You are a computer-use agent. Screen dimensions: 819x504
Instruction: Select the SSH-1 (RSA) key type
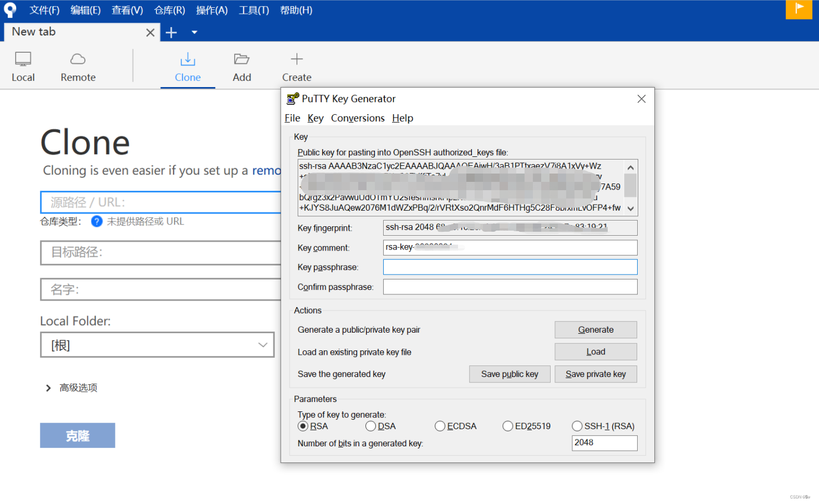pos(577,426)
